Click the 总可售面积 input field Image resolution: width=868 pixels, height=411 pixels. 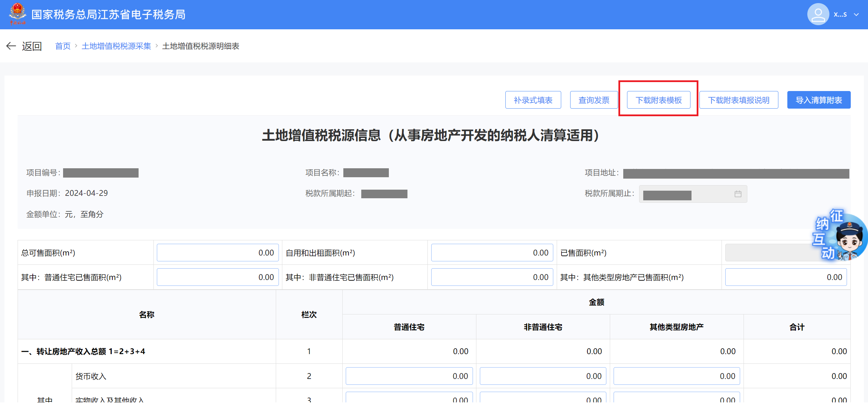218,253
